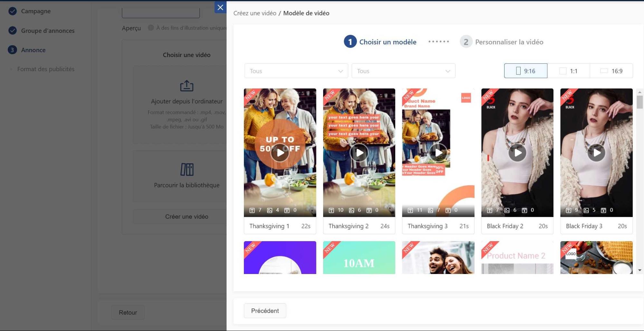Image resolution: width=644 pixels, height=331 pixels.
Task: Click the image count icon on Thanksgiving 1
Action: (270, 210)
